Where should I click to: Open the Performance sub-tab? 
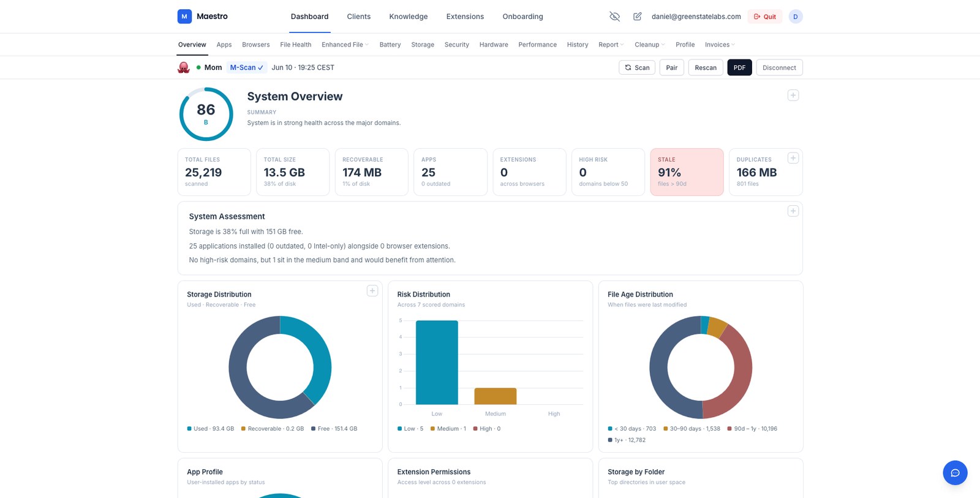[x=538, y=45]
